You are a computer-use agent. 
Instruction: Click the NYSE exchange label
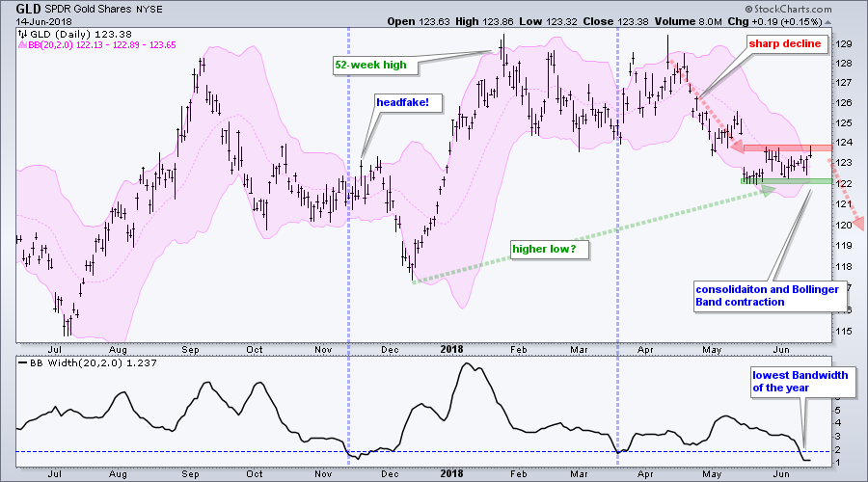click(x=149, y=10)
